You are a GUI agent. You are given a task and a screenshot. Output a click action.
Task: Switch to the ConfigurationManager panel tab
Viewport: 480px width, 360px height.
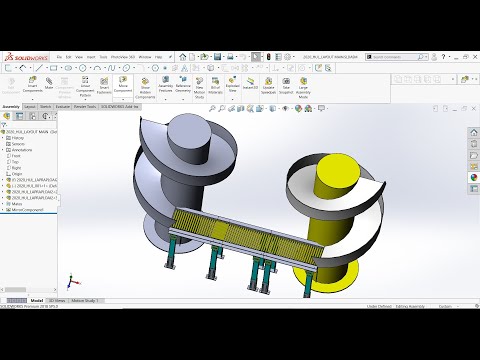pyautogui.click(x=33, y=116)
